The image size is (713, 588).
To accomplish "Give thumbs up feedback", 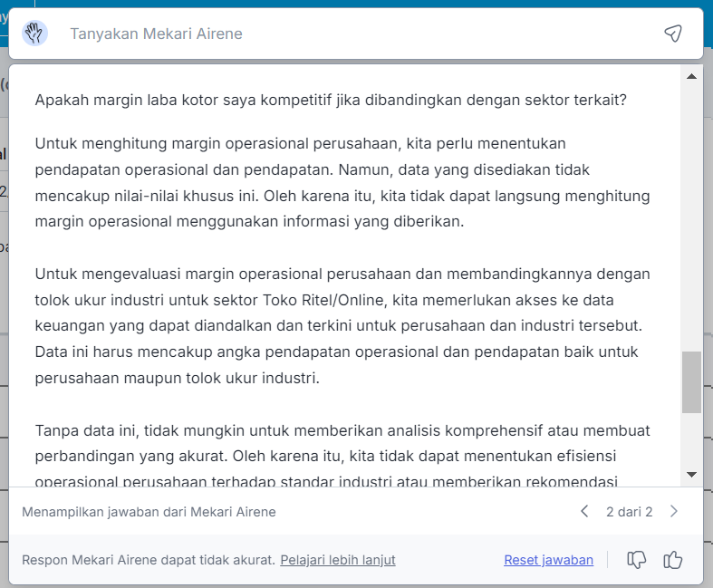I will pyautogui.click(x=672, y=560).
